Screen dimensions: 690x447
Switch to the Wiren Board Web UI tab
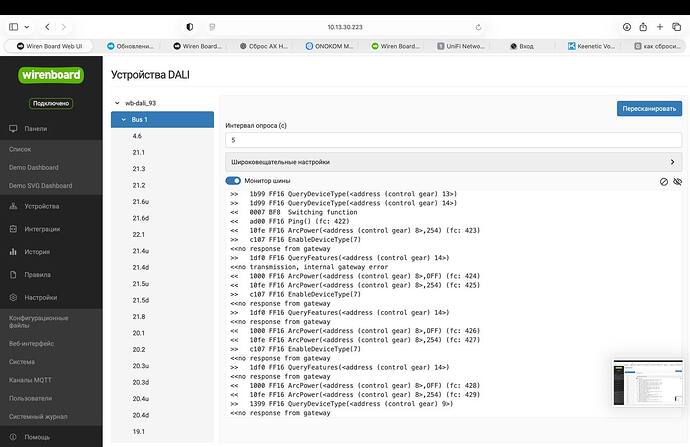point(49,46)
